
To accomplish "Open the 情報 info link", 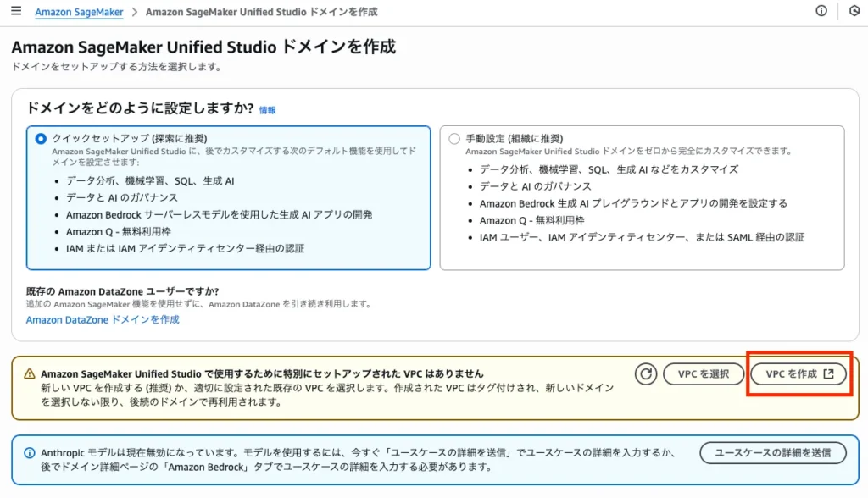I will (x=267, y=110).
